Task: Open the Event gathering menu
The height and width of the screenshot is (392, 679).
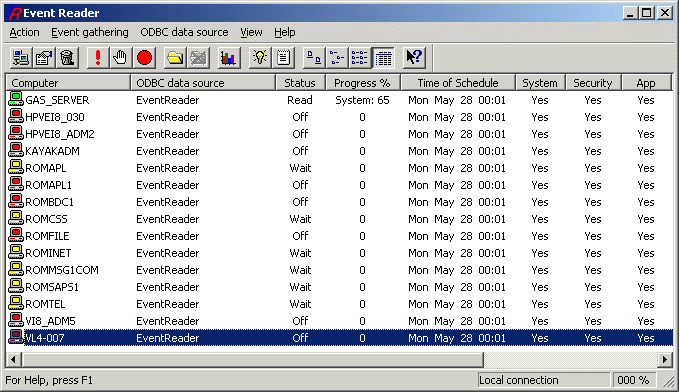Action: 90,32
